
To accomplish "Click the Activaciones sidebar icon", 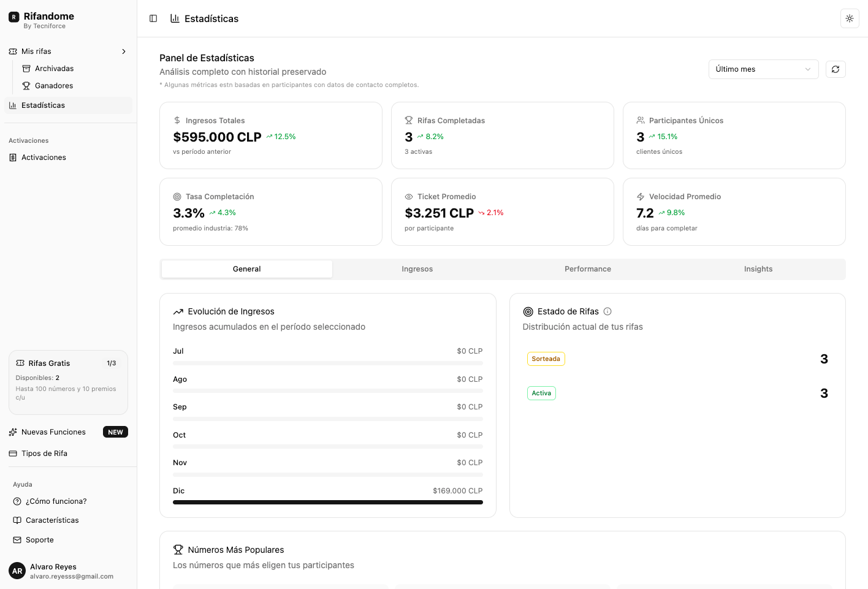I will coord(13,158).
